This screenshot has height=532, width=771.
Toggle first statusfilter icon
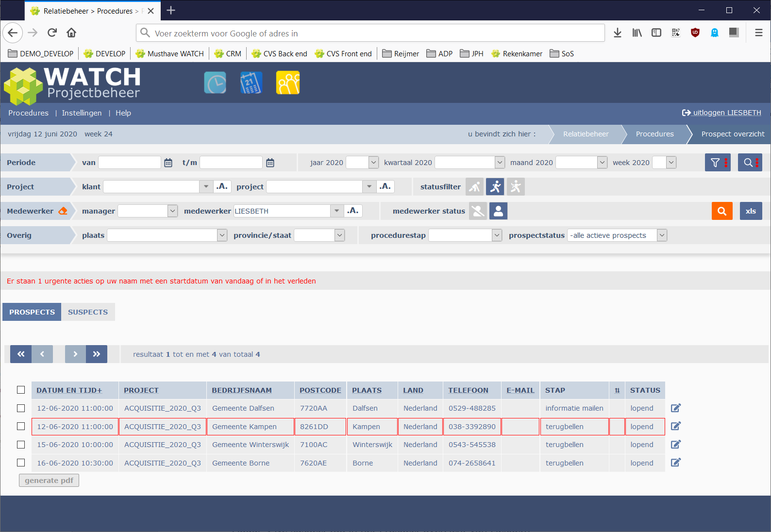click(474, 186)
